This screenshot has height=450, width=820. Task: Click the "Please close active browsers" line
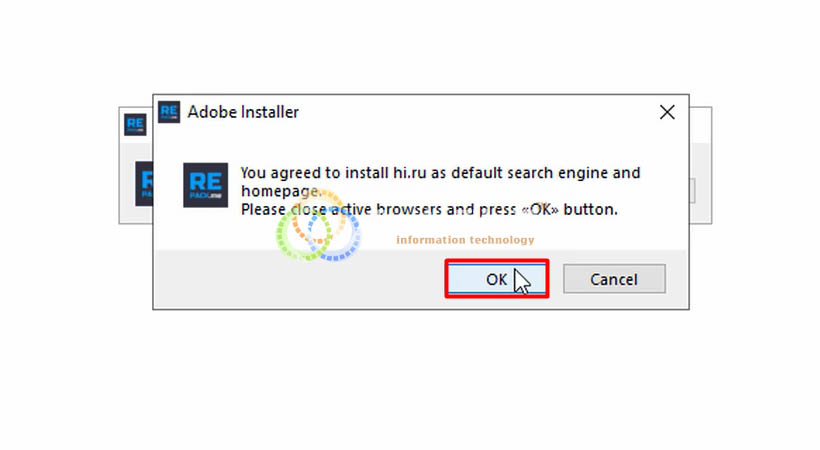[429, 209]
